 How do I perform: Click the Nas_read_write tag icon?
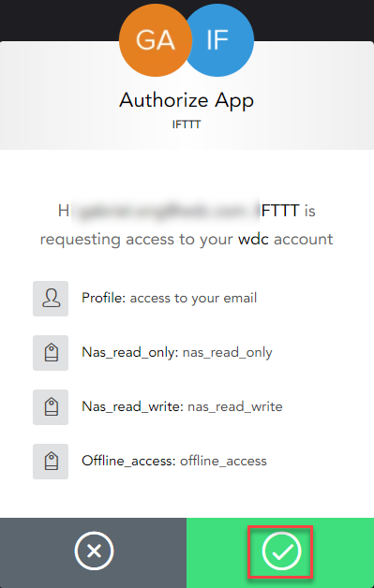point(51,407)
